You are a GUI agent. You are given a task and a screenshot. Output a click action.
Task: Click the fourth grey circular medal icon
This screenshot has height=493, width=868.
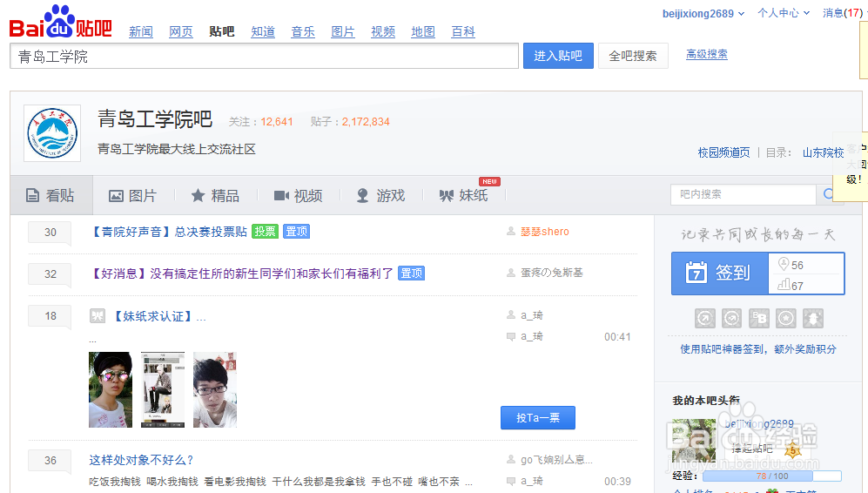(786, 319)
